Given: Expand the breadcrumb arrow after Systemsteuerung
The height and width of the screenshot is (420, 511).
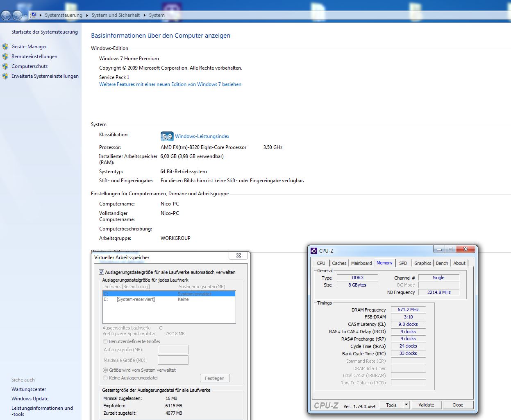Looking at the screenshot, I should [87, 15].
